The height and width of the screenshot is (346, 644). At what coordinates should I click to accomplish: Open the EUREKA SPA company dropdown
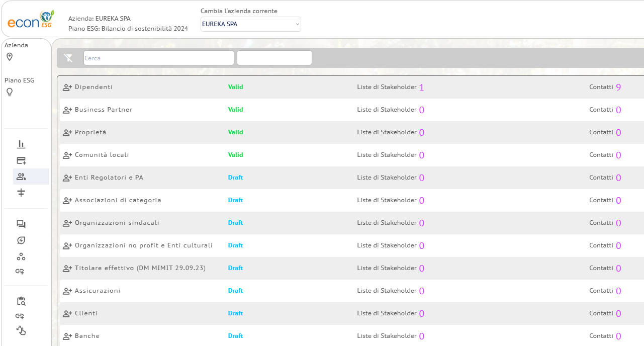point(250,24)
